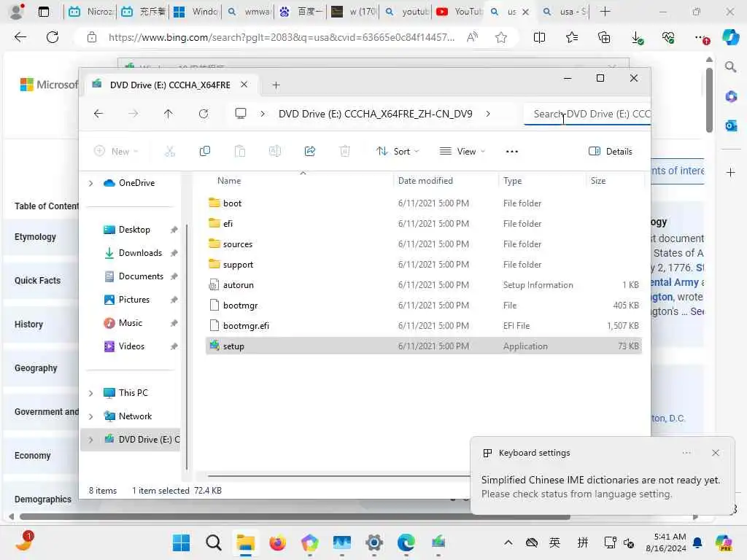Open Settings gear from the taskbar

(374, 542)
